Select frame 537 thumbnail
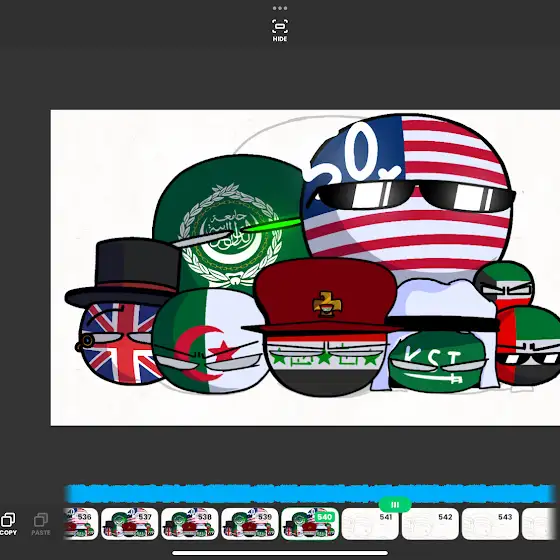Viewport: 560px width, 560px height. coord(129,524)
